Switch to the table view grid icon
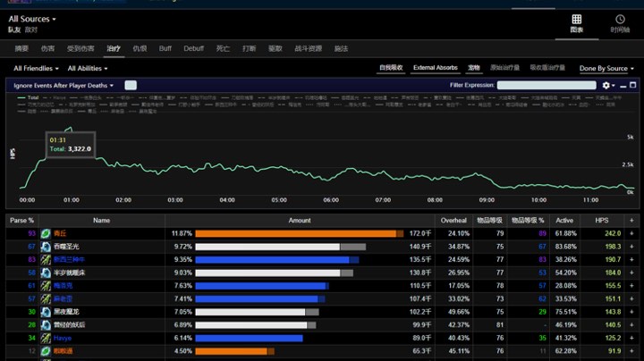Viewport: 644px width, 361px height. (x=577, y=20)
